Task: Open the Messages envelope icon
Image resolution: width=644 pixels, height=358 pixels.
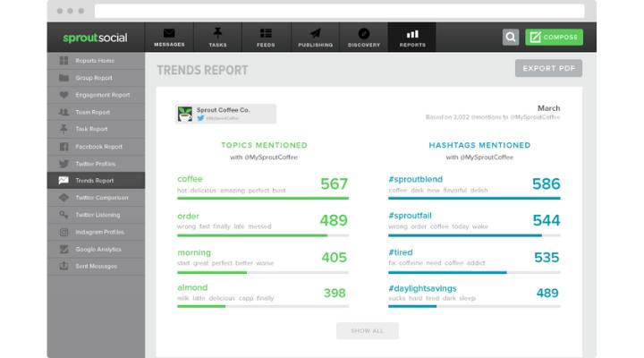Action: coord(169,33)
